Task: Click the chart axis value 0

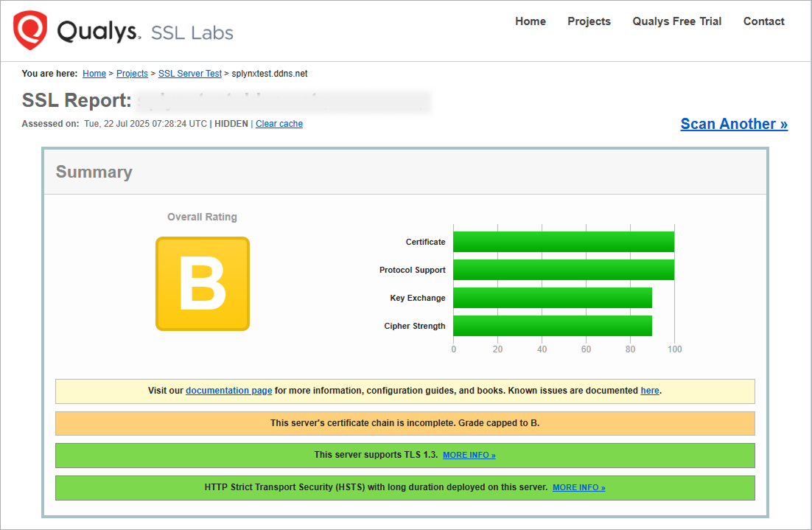Action: point(454,349)
